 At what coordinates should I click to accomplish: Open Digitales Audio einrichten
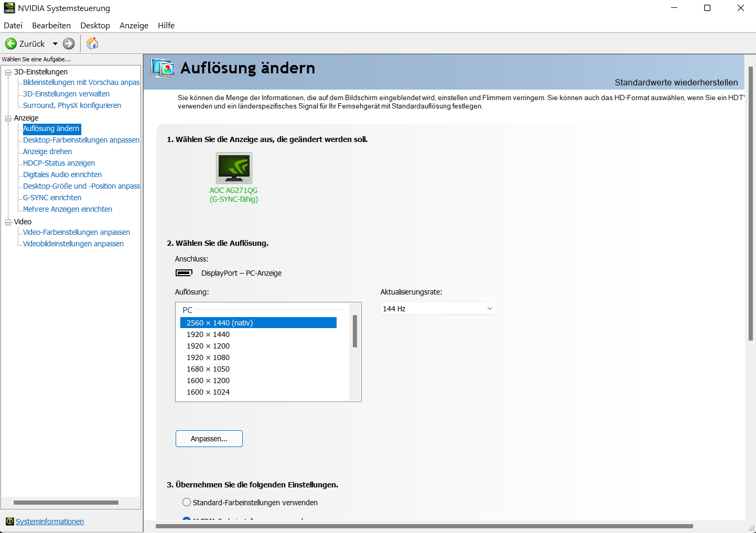[62, 175]
